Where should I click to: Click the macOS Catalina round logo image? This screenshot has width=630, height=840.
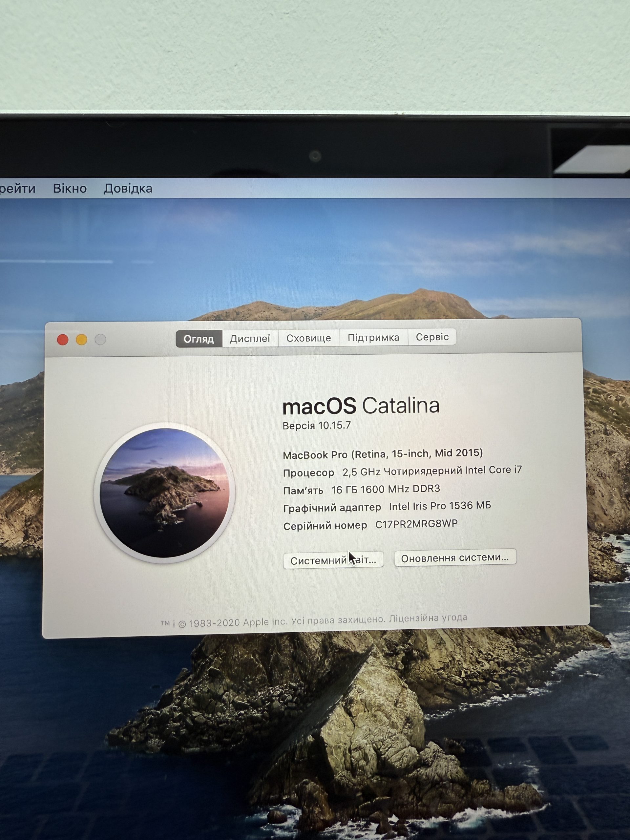[164, 492]
